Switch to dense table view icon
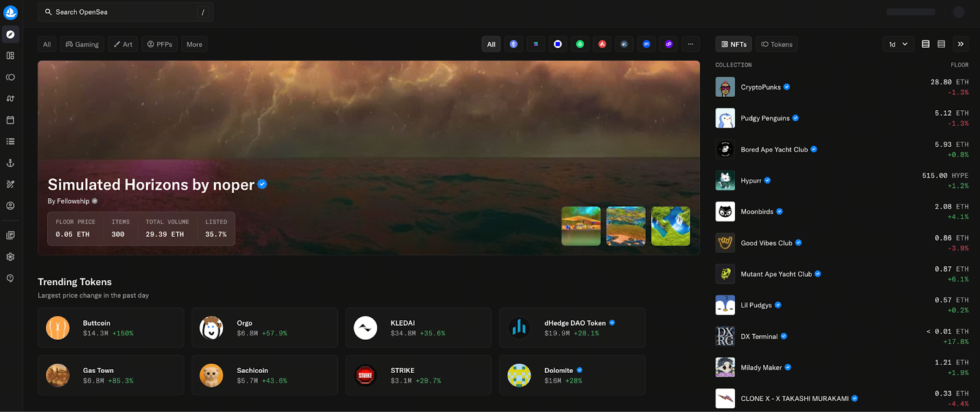Viewport: 980px width, 412px height. pos(941,44)
